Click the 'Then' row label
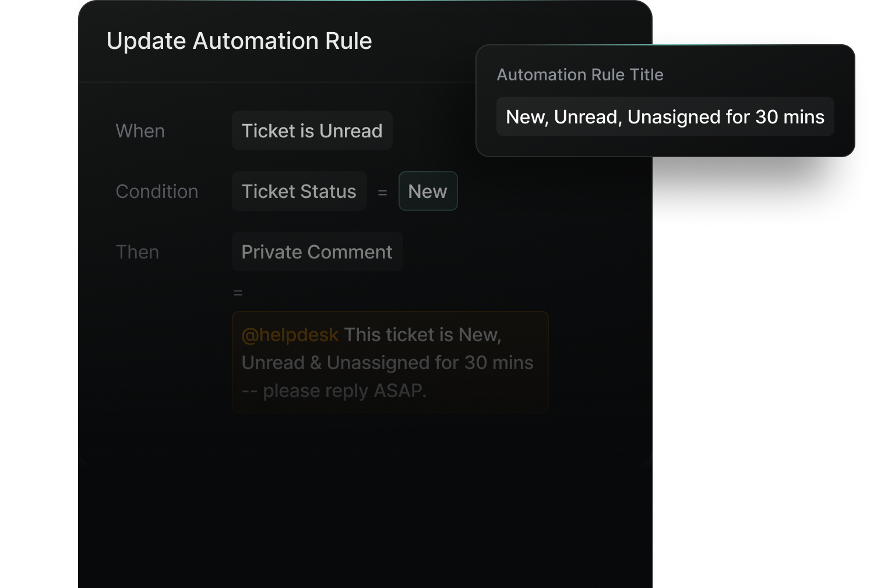 (x=137, y=252)
